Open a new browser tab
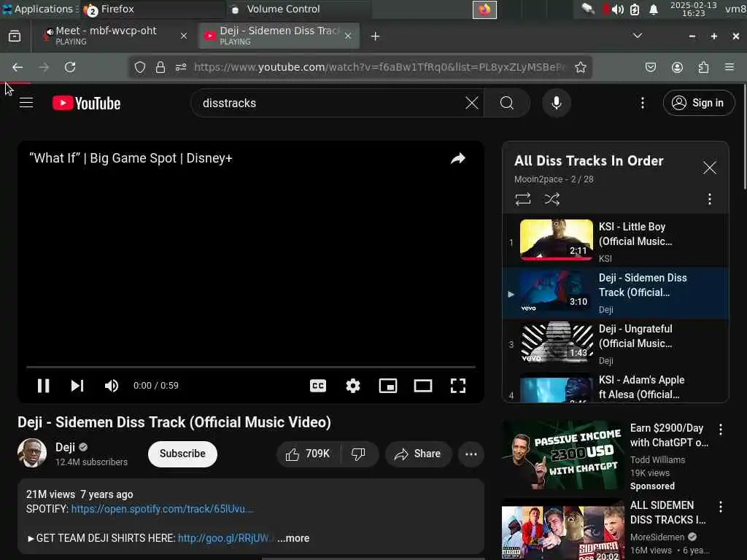747x560 pixels. pos(375,36)
